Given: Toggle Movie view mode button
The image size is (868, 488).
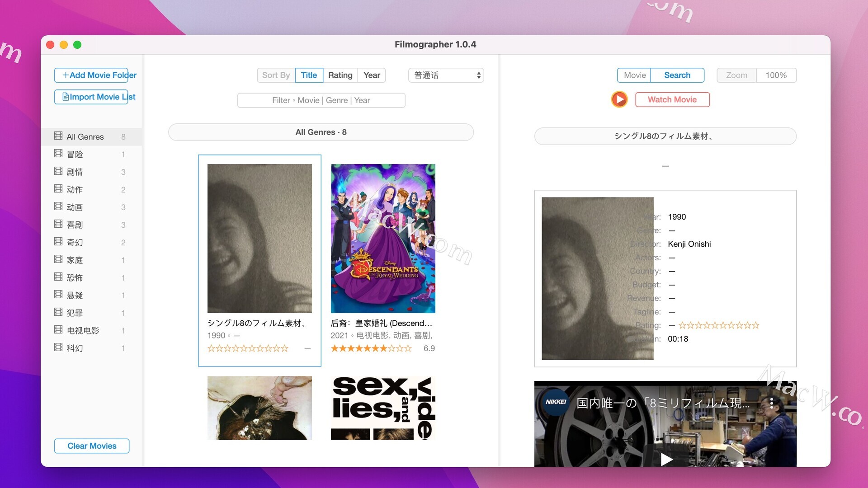Looking at the screenshot, I should coord(635,75).
